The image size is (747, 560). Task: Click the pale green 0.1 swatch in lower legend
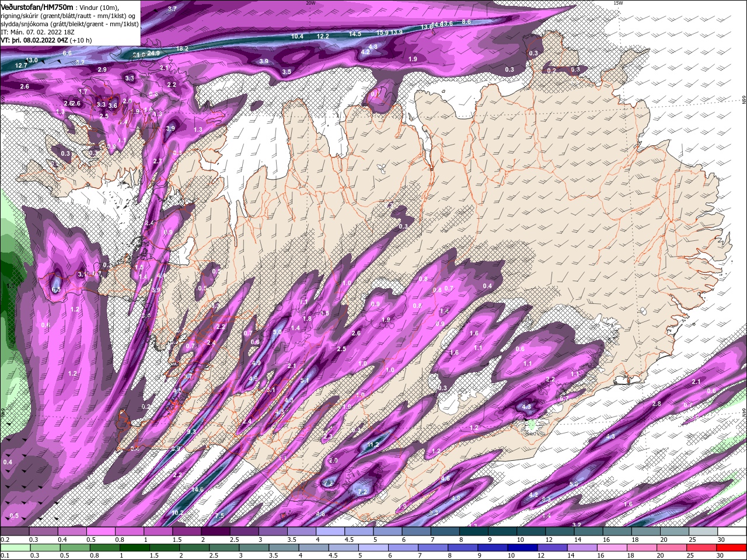click(x=15, y=548)
